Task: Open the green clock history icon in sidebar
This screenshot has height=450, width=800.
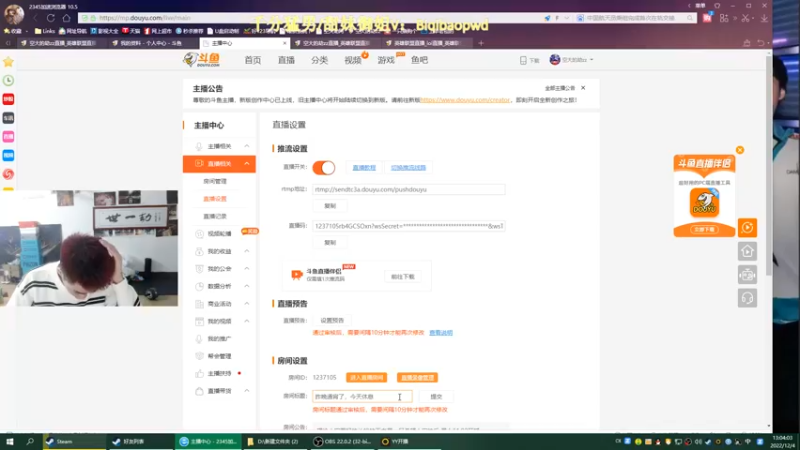Action: 8,80
